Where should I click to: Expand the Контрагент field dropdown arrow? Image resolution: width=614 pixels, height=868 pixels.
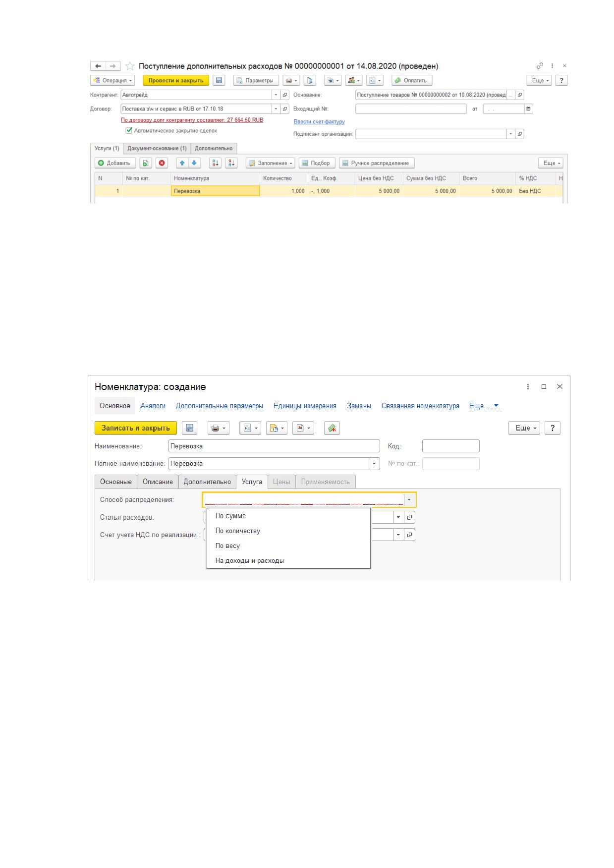pos(276,95)
